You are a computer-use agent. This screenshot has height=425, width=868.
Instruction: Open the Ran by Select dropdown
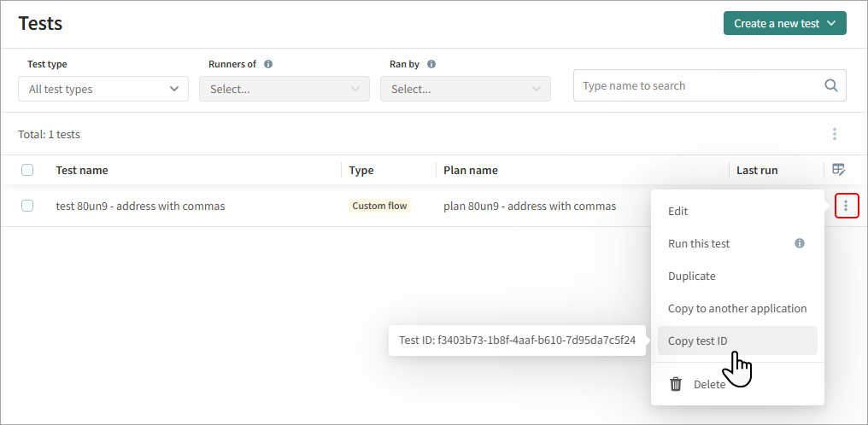point(466,89)
